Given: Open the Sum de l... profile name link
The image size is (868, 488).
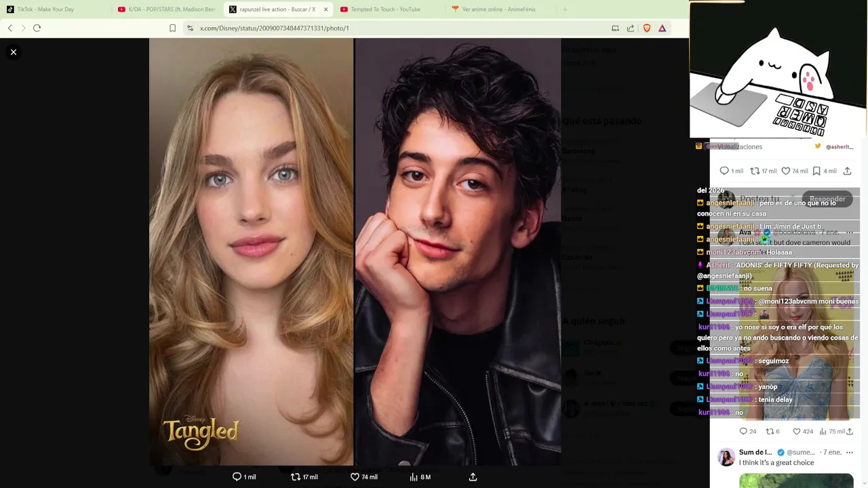Looking at the screenshot, I should tap(755, 452).
